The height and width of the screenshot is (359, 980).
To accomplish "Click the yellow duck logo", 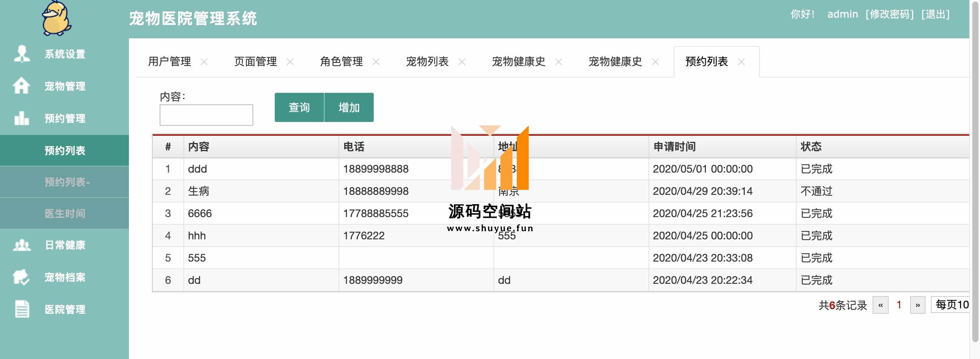I will pyautogui.click(x=57, y=18).
